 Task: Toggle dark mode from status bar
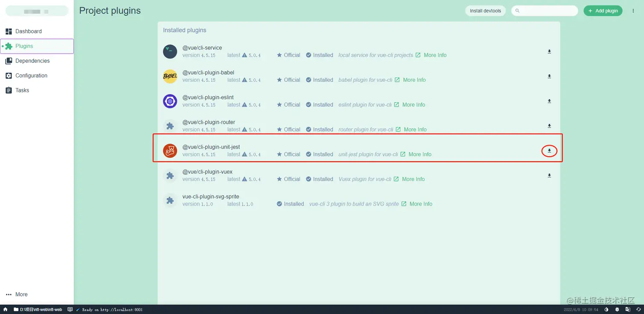[607, 309]
